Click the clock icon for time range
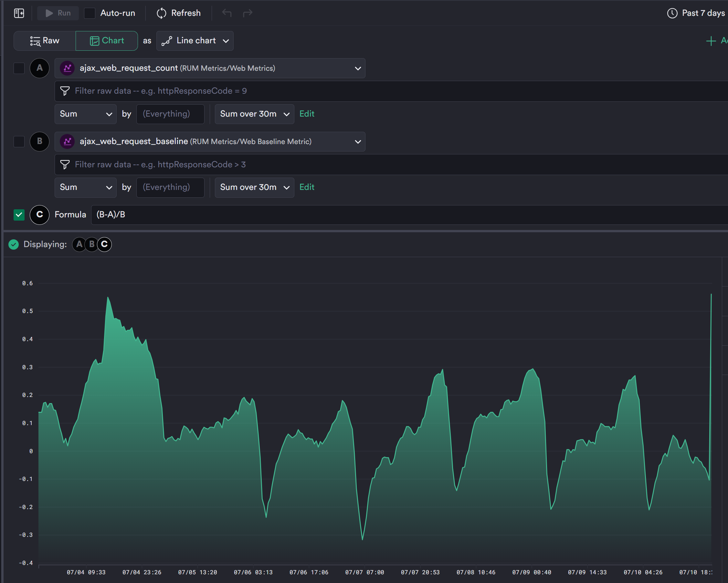The image size is (728, 583). coord(672,13)
